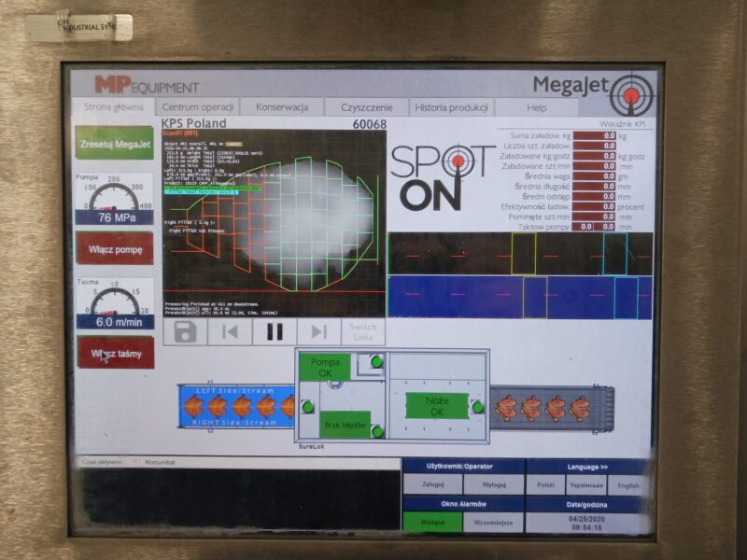Click the Liczba szt. załadow. value field
The image size is (747, 560).
point(594,146)
